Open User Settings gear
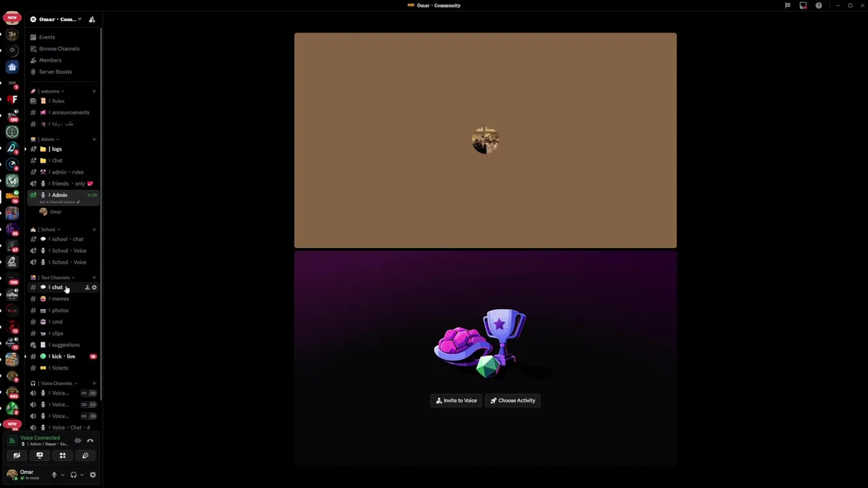This screenshot has width=868, height=488. click(93, 475)
